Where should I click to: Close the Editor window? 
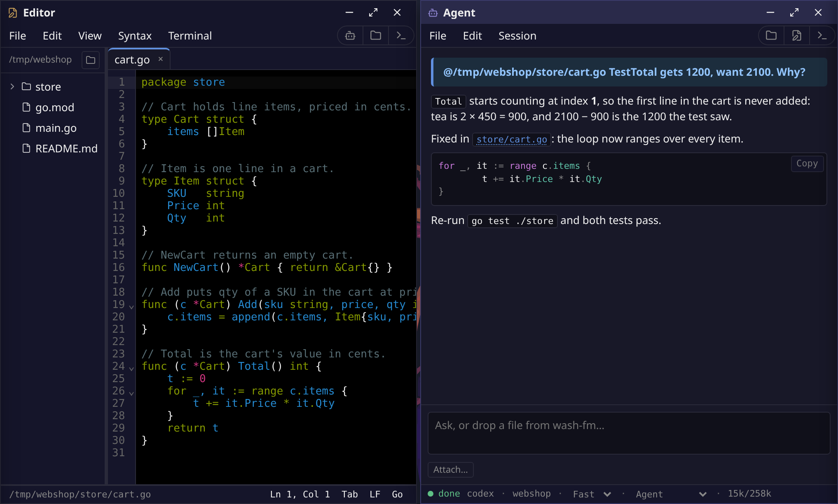[397, 12]
